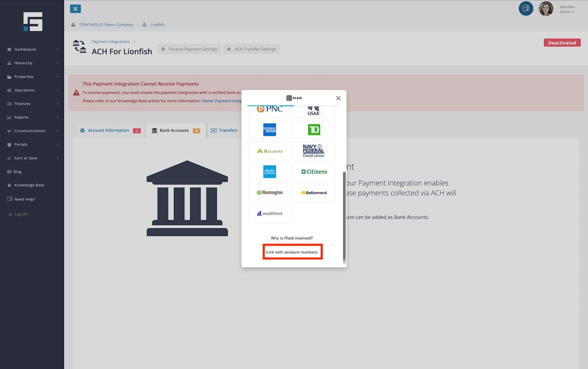Choose Wealthfront from the bank list
The image size is (588, 369).
point(269,214)
